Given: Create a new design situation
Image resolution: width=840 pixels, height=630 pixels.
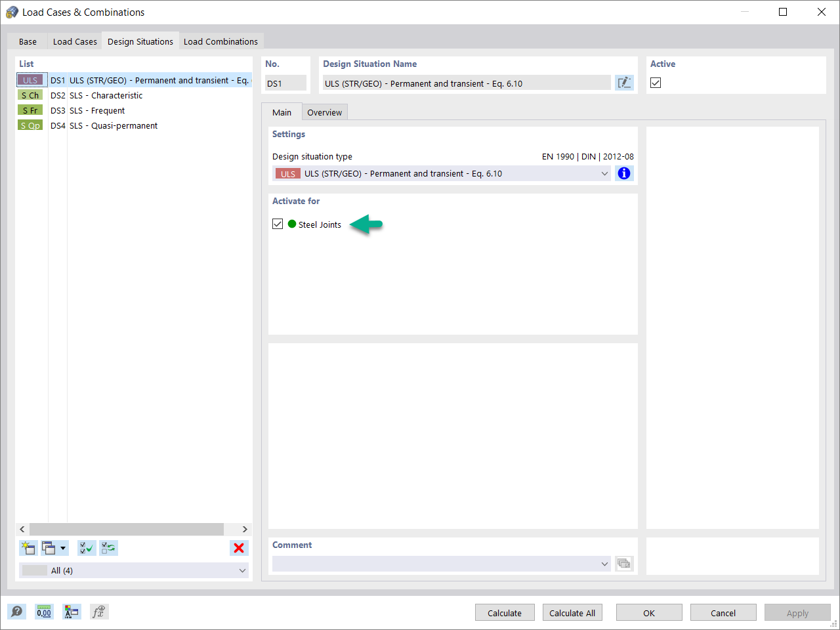Looking at the screenshot, I should (x=28, y=548).
